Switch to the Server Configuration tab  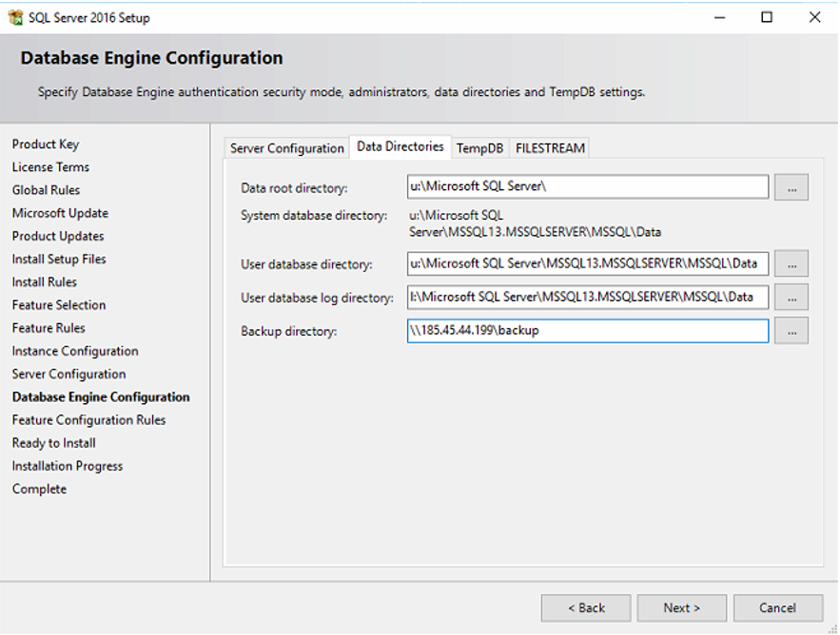[286, 147]
